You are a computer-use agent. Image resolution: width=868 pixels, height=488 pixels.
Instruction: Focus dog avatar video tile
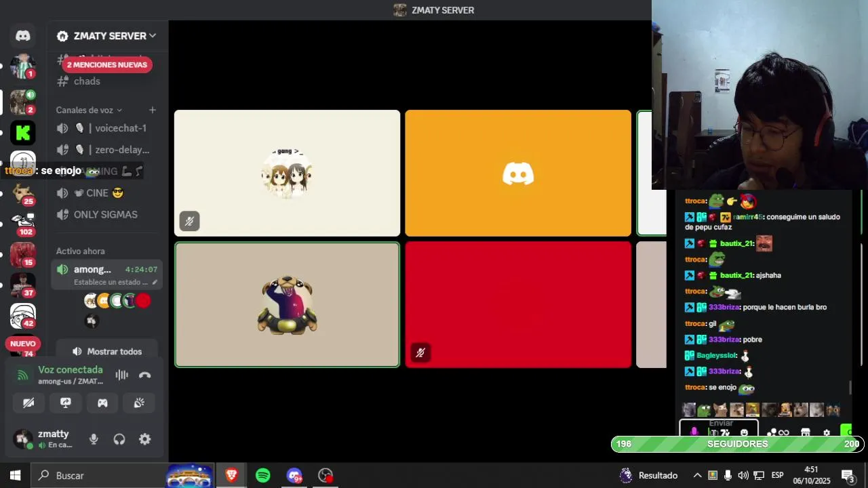287,305
